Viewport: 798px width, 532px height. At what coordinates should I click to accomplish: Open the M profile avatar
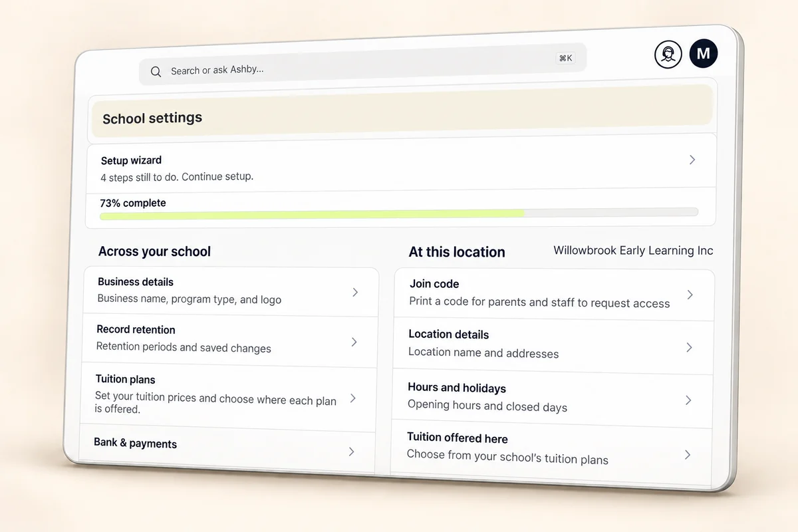point(704,53)
